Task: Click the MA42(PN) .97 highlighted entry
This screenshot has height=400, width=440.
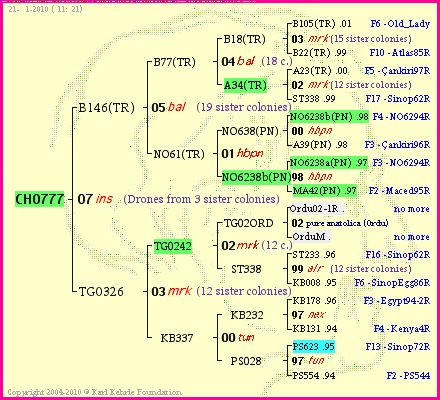Action: pos(325,191)
